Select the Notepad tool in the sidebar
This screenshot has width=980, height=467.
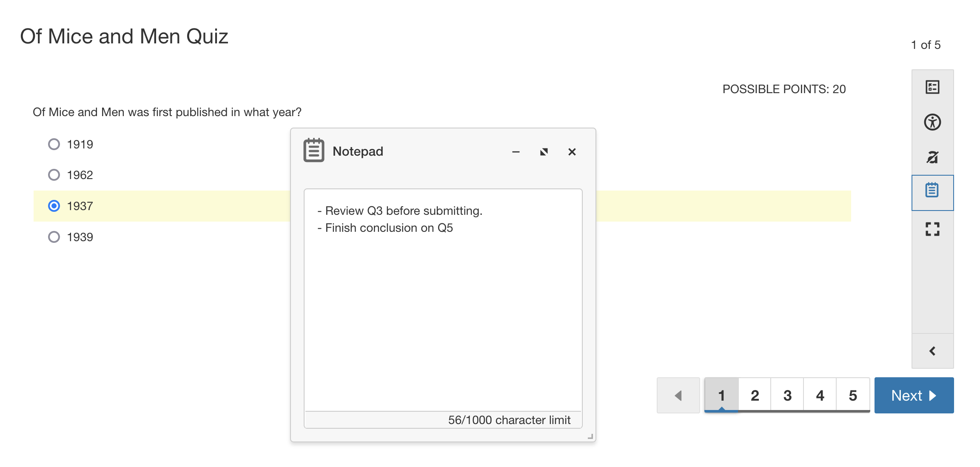click(x=932, y=192)
